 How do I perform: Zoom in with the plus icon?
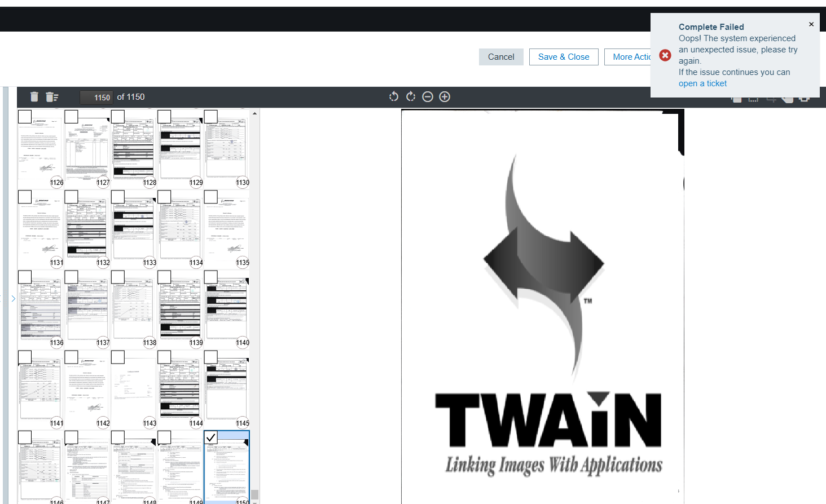point(445,97)
